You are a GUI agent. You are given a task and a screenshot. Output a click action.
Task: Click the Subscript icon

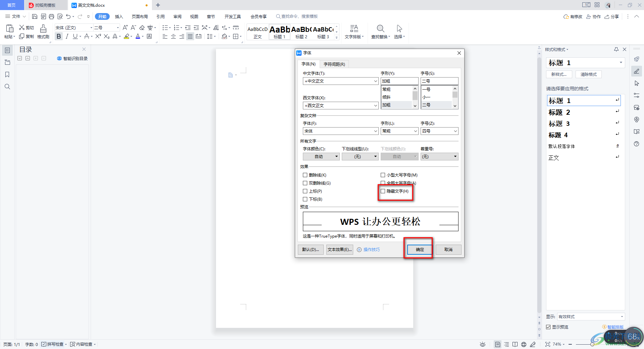tap(107, 36)
